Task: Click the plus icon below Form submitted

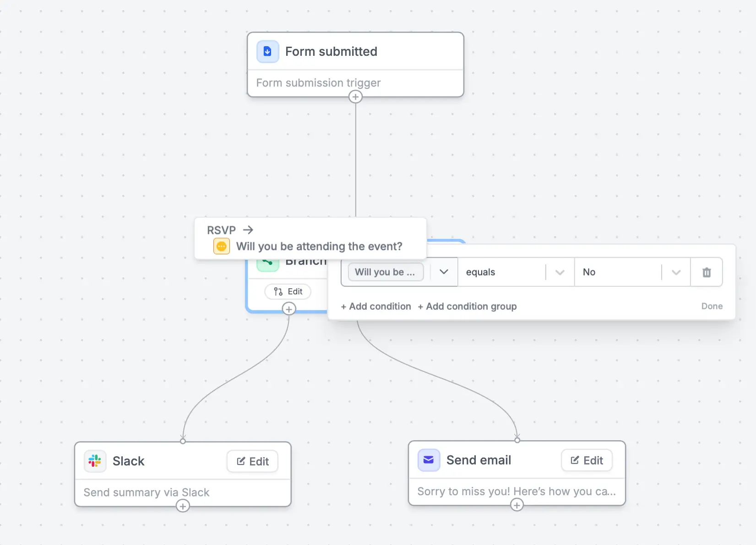Action: tap(355, 97)
